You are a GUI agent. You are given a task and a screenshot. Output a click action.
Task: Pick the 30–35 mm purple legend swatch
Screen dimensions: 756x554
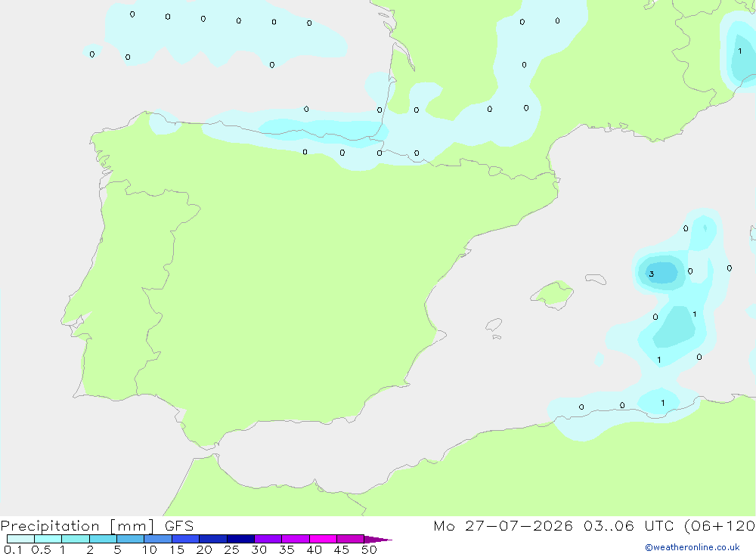pyautogui.click(x=268, y=539)
